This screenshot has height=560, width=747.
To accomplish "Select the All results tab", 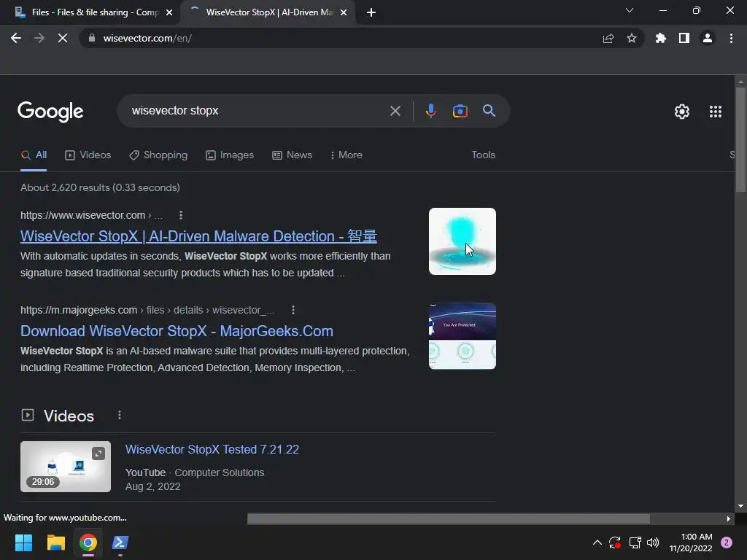I will coord(34,155).
